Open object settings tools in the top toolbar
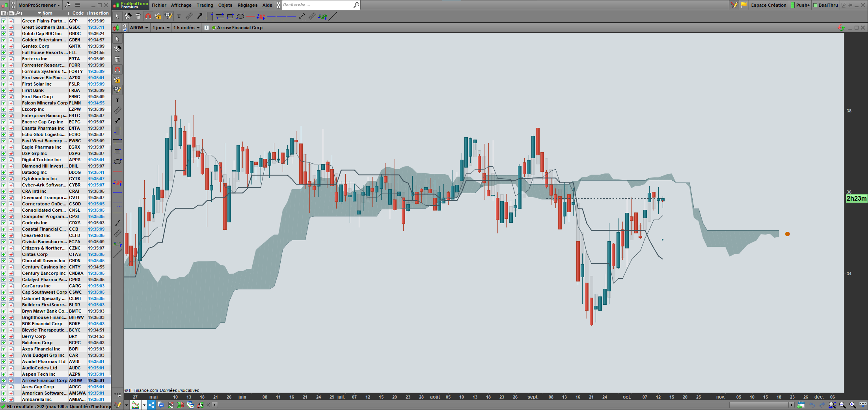Screen dimensions: 868x410 point(128,17)
